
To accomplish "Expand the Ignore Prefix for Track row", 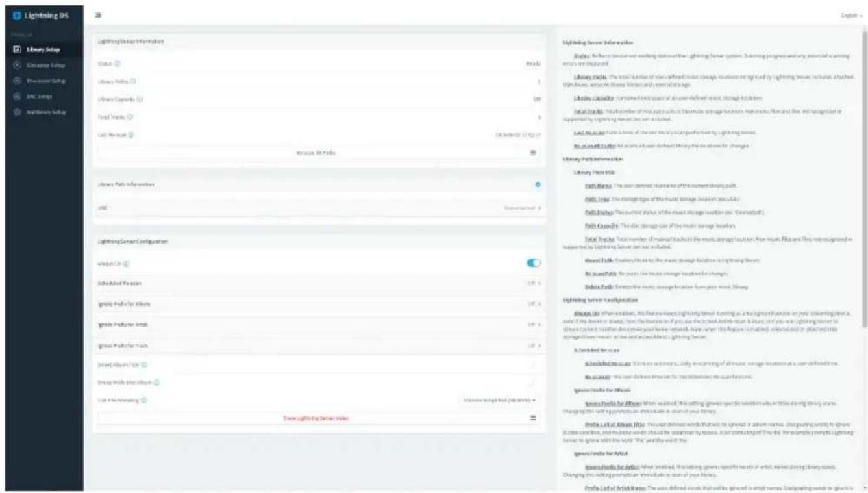I will (x=319, y=344).
